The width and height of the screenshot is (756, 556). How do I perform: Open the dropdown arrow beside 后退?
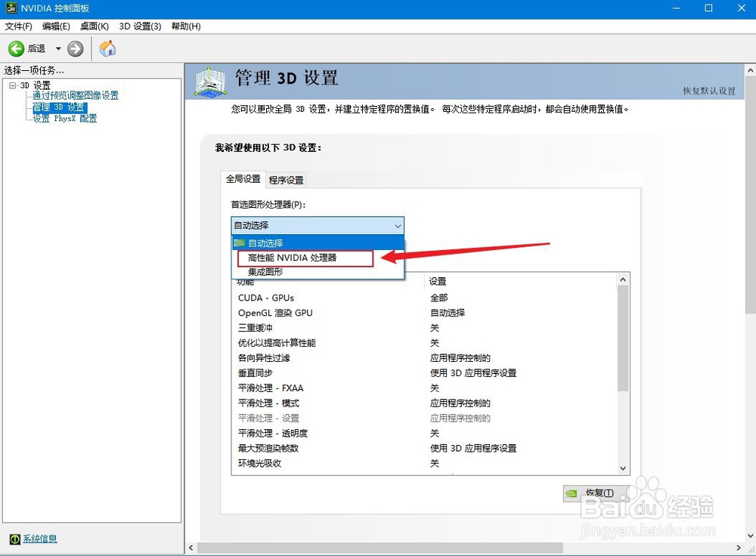click(x=57, y=48)
